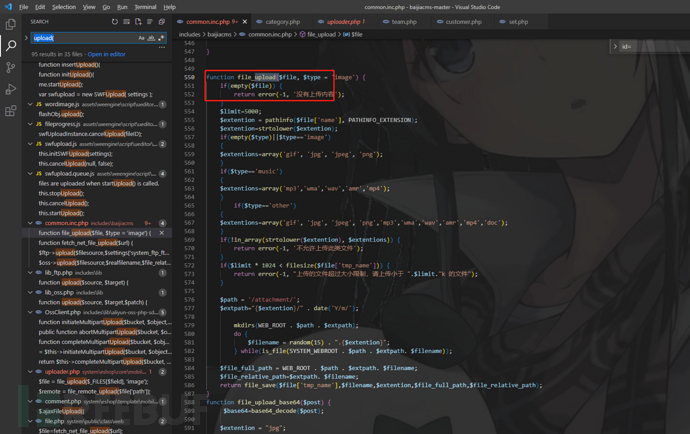
Task: Open the Search view in activity bar
Action: (x=11, y=45)
